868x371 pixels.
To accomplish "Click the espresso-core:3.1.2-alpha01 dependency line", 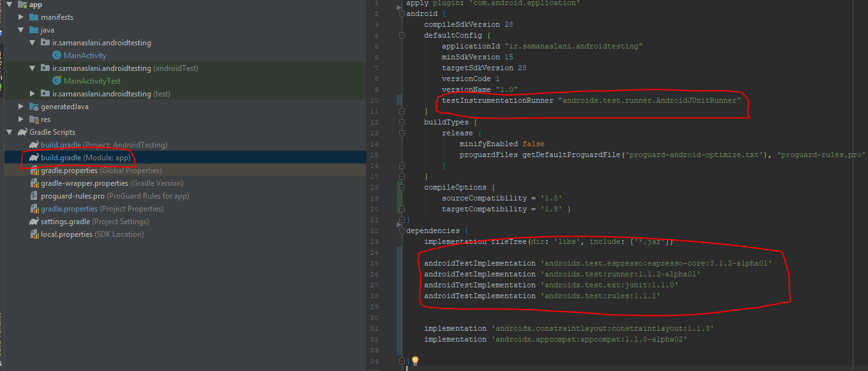I will 598,263.
